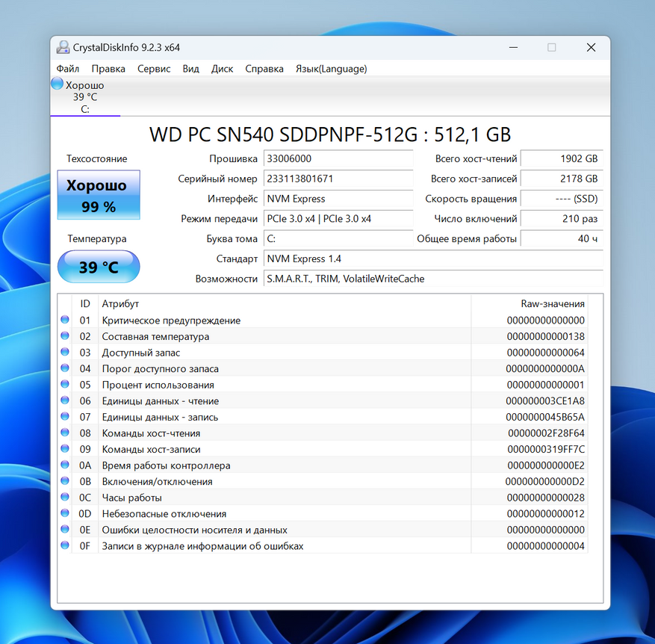Click raw value 000000003CE1A8

(545, 401)
